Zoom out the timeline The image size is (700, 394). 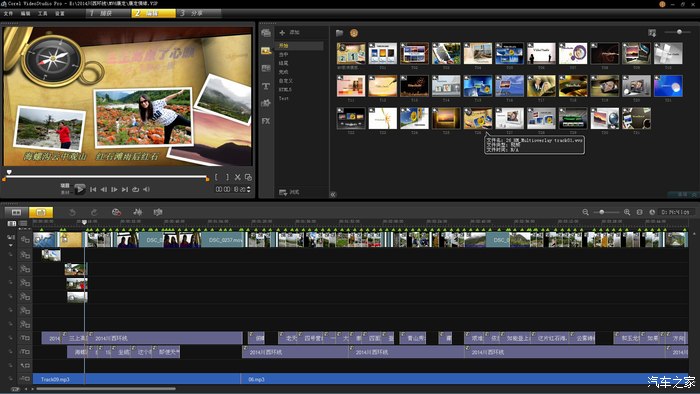click(x=585, y=212)
